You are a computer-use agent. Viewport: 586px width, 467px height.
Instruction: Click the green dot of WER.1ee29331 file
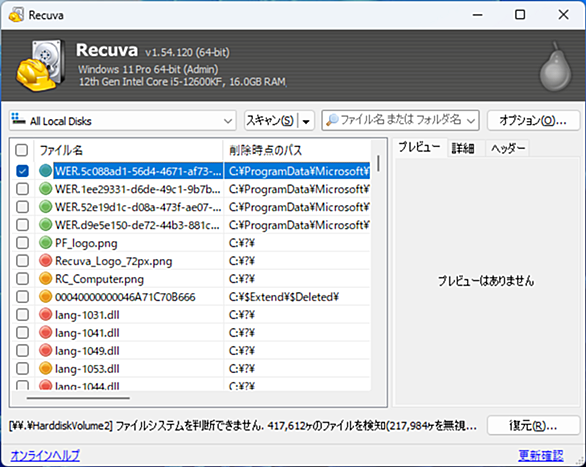click(45, 189)
